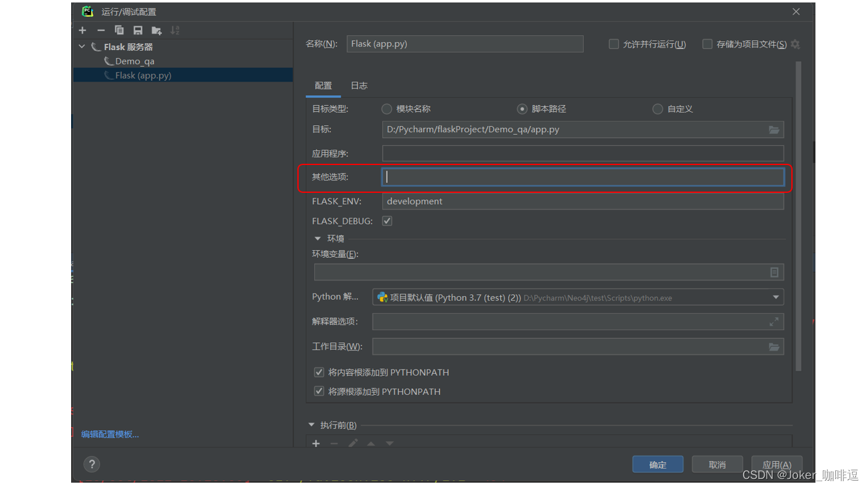This screenshot has width=868, height=487.
Task: Uncheck 将源根添加到 PYTHONPATH
Action: [x=319, y=391]
